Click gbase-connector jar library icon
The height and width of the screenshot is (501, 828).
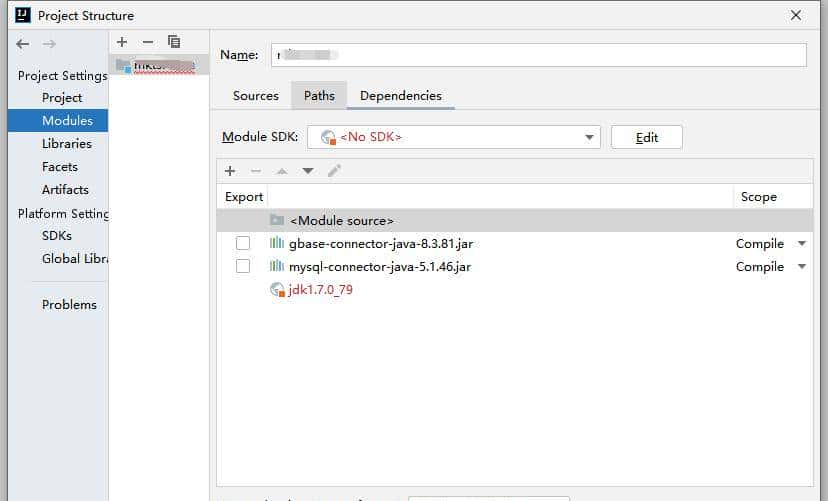277,243
